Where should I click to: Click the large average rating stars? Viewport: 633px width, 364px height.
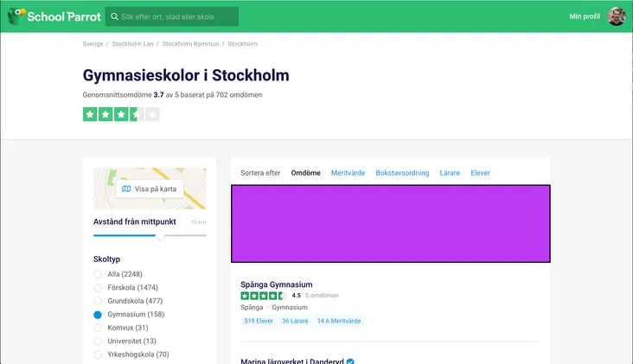tap(121, 114)
